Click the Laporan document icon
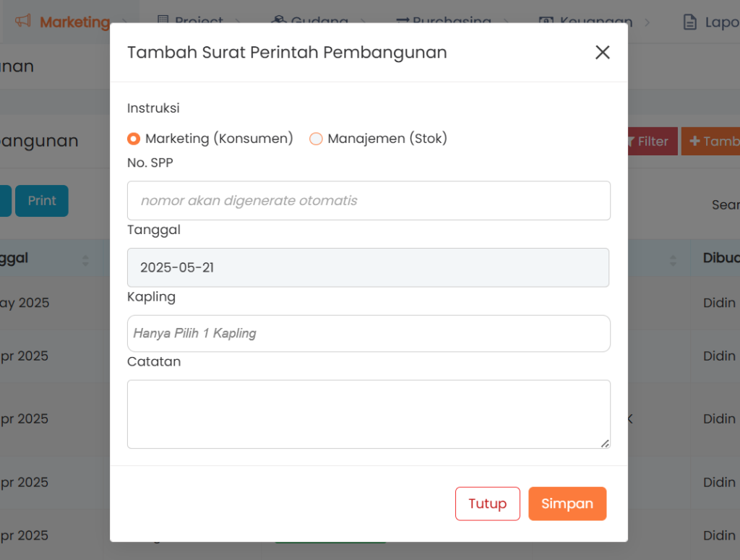This screenshot has width=740, height=560. [690, 22]
